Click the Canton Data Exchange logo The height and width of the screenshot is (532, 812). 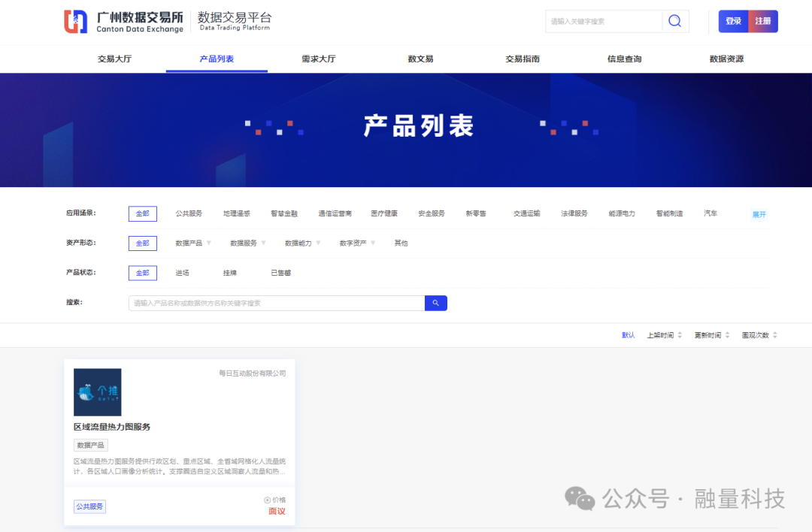120,21
